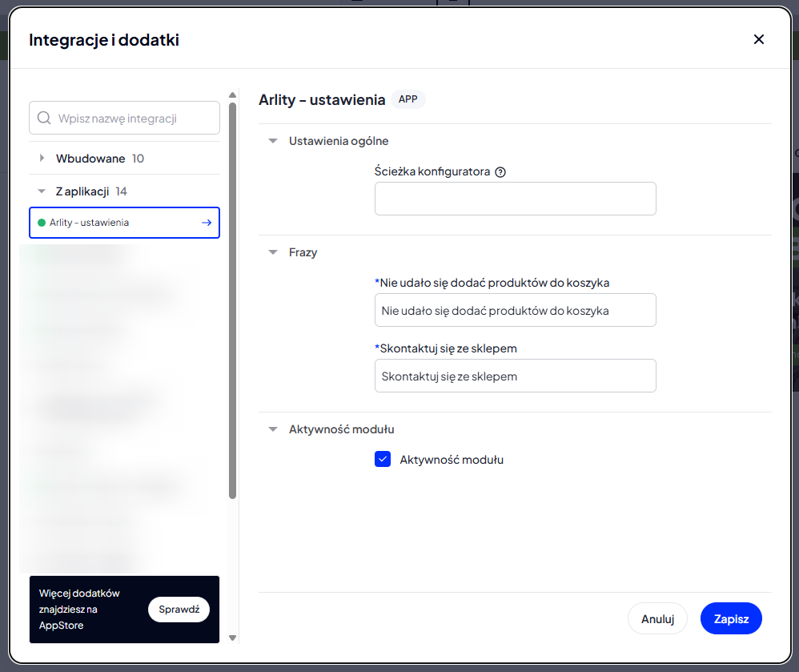Click the arrow icon on Arlity - ustawienia
Screen dimensions: 799x672
tap(207, 223)
